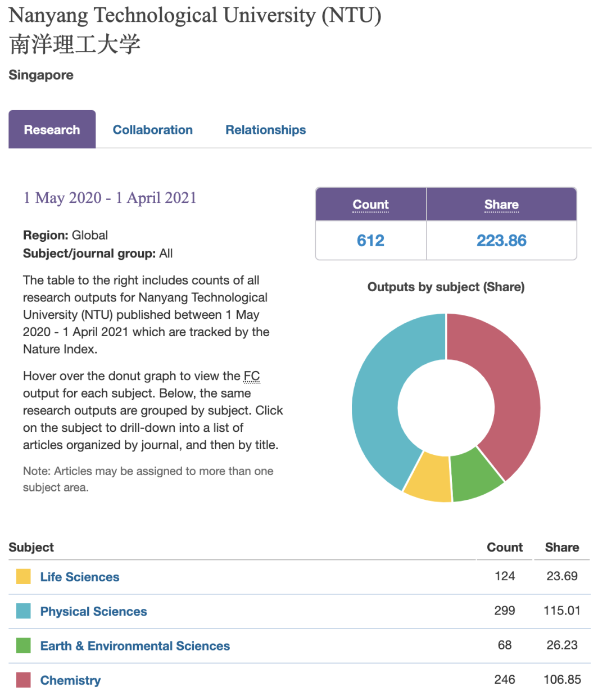Click the Share header in summary box
This screenshot has width=607, height=700.
point(501,205)
